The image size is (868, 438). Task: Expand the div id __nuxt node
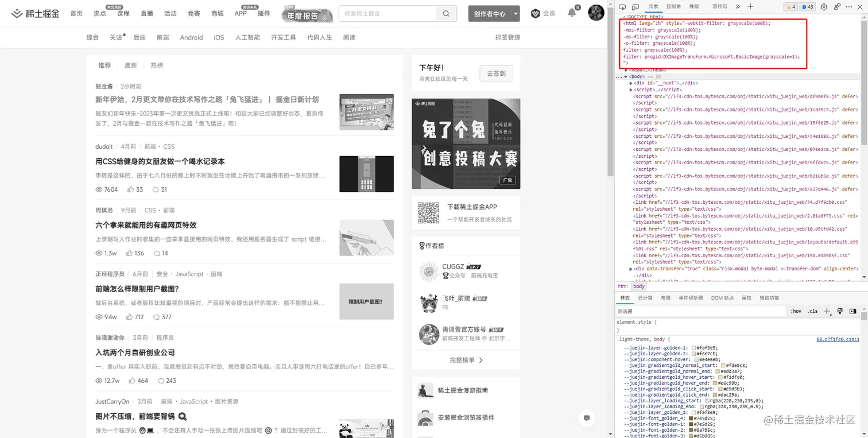pyautogui.click(x=631, y=83)
